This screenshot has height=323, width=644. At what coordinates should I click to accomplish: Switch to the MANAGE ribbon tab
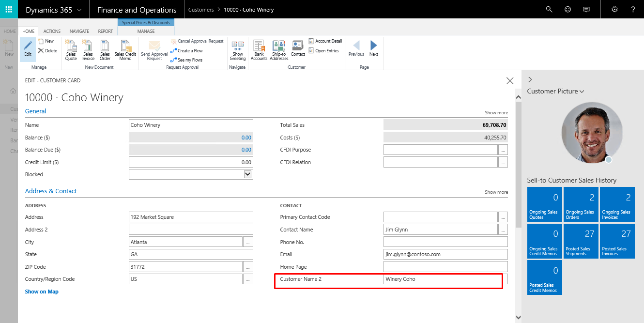click(146, 31)
